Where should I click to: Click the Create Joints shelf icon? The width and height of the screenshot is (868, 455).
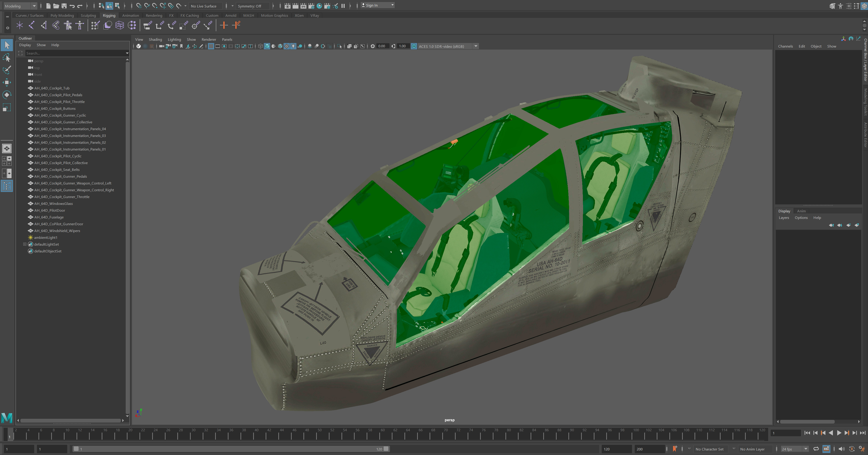31,25
